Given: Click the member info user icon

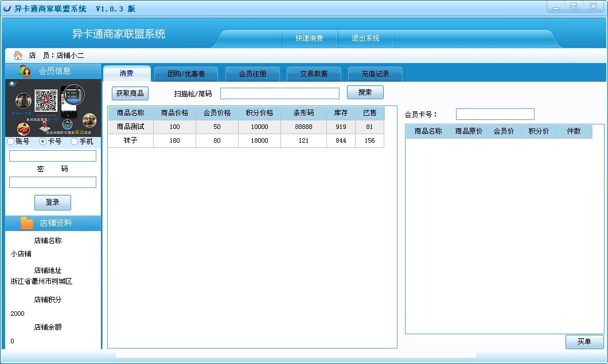Looking at the screenshot, I should [x=25, y=71].
